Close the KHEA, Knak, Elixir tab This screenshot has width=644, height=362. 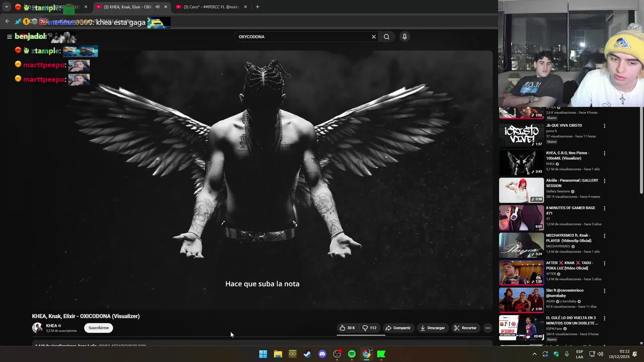[166, 7]
